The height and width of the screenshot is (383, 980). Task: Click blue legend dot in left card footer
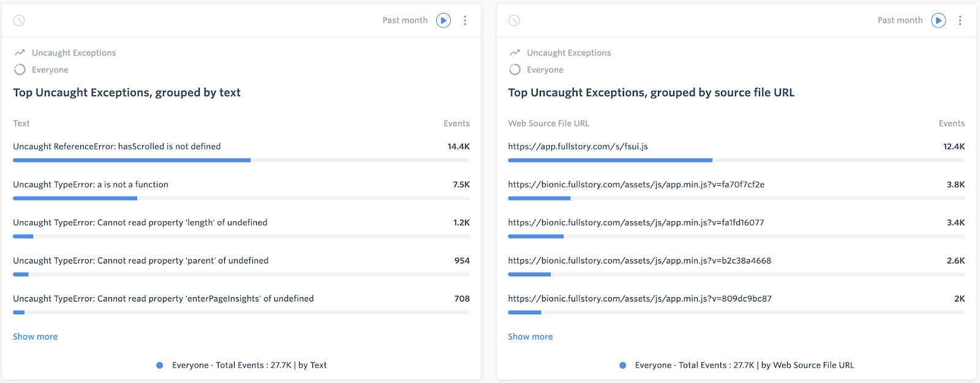[160, 365]
